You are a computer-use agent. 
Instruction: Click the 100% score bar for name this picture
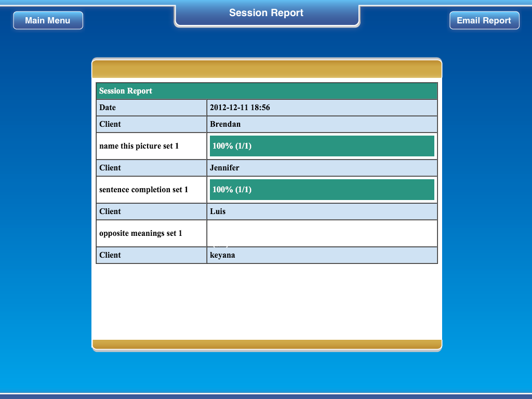tap(322, 146)
